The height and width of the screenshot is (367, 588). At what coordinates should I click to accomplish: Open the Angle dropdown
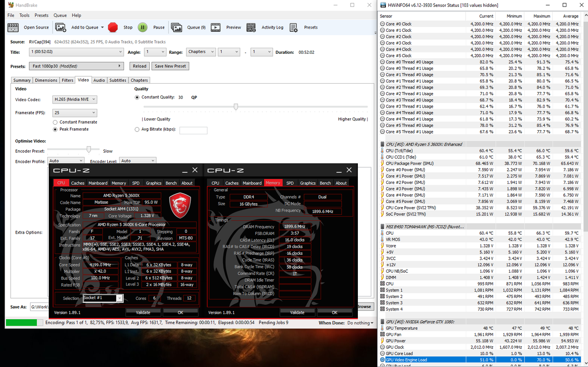click(155, 52)
